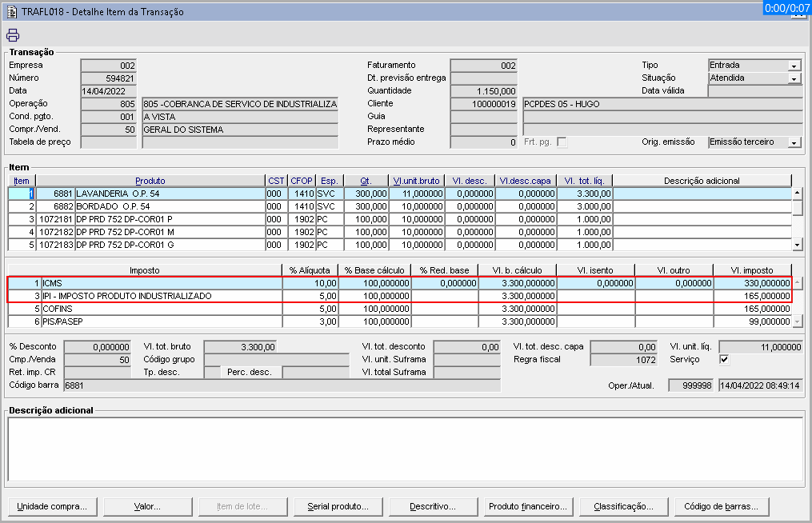Click the Item column header
812x523 pixels.
22,181
